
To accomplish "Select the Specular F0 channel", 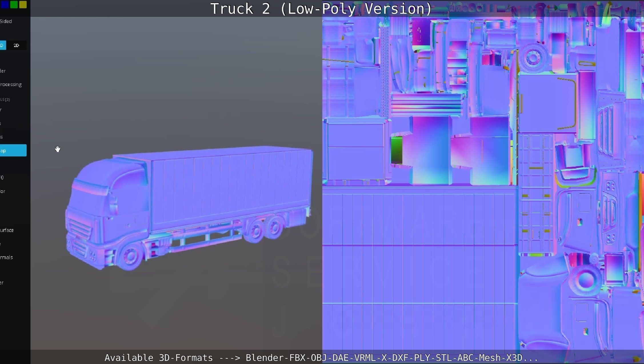I will point(2,177).
